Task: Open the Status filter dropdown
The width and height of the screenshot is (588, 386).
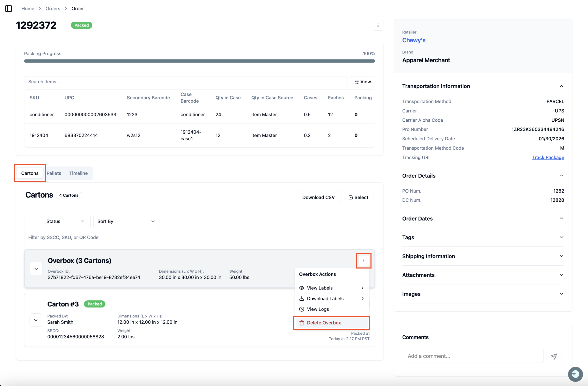Action: click(57, 221)
